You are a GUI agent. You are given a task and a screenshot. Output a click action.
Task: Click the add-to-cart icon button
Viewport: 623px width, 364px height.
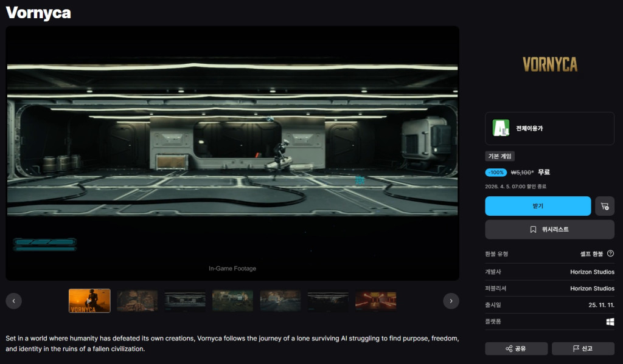point(604,206)
